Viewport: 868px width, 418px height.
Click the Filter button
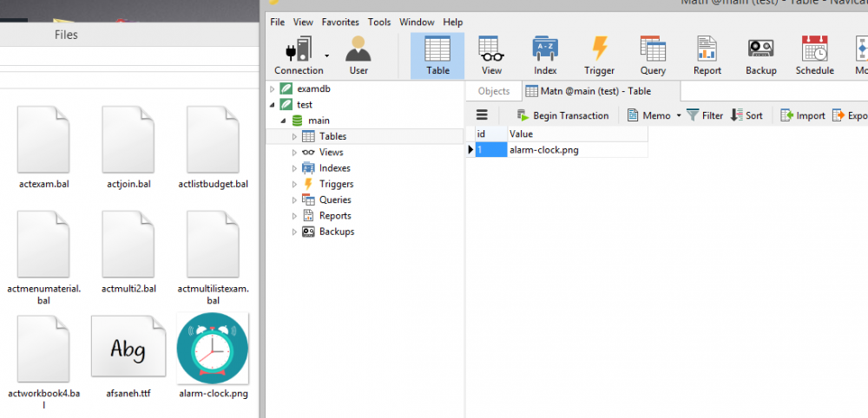[705, 115]
